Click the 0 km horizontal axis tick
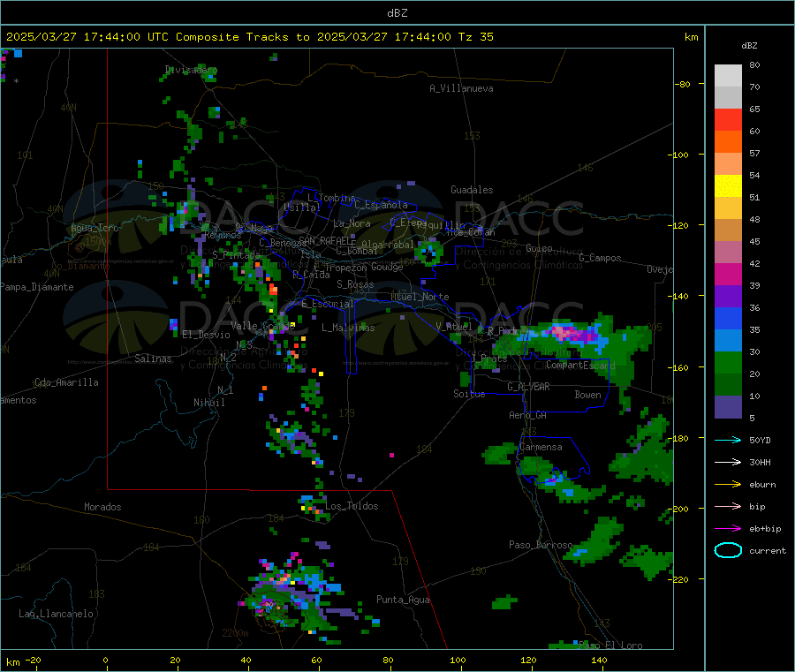 pos(105,660)
